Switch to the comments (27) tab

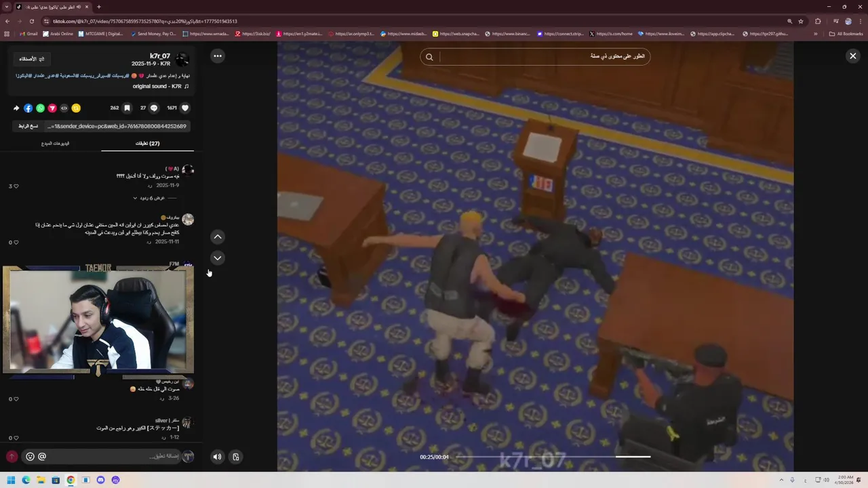147,144
